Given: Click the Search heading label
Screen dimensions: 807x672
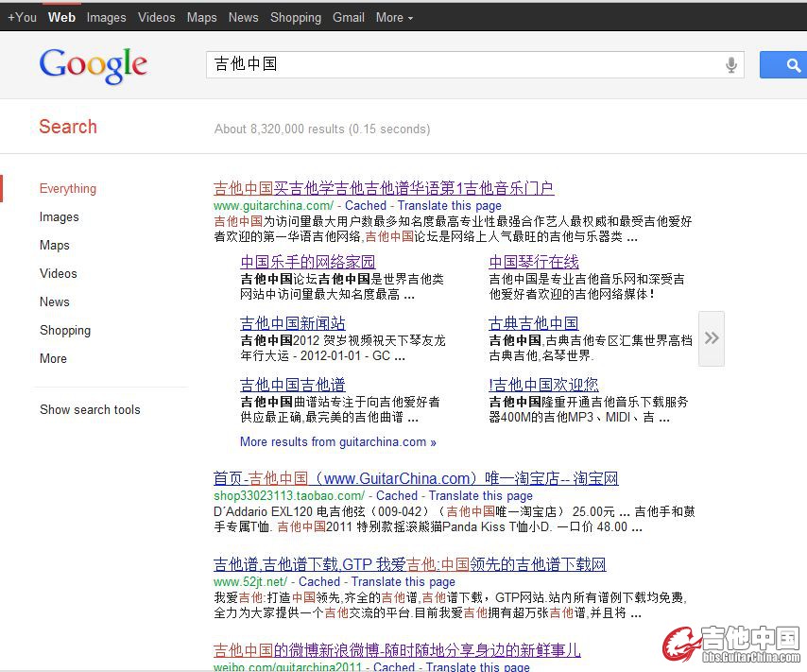Looking at the screenshot, I should (68, 127).
